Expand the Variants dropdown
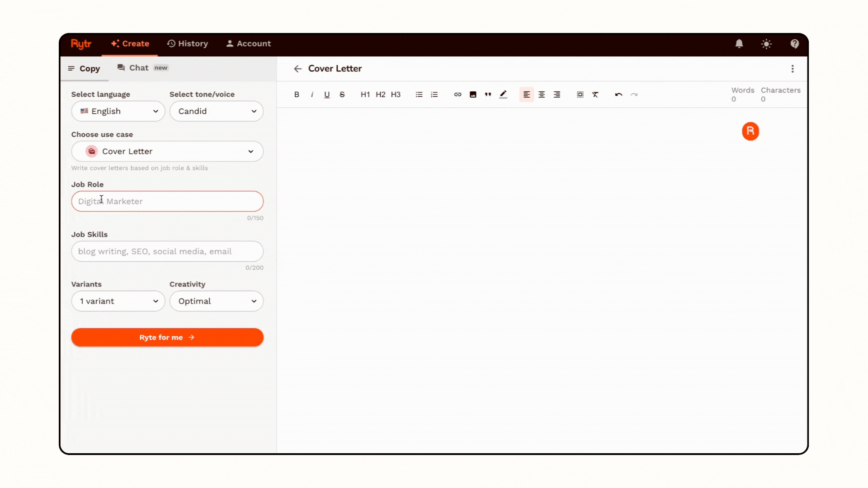The image size is (868, 488). pos(118,301)
